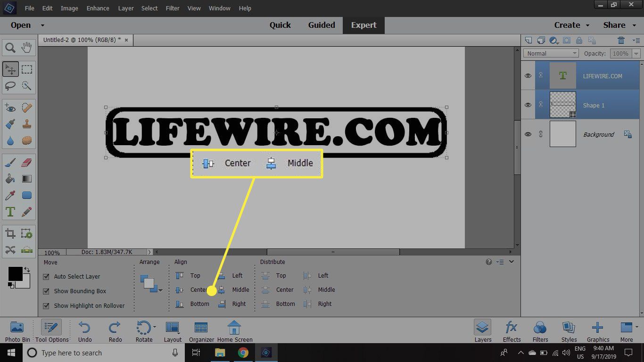Select the Paint Bucket tool
The height and width of the screenshot is (362, 644).
tap(10, 179)
